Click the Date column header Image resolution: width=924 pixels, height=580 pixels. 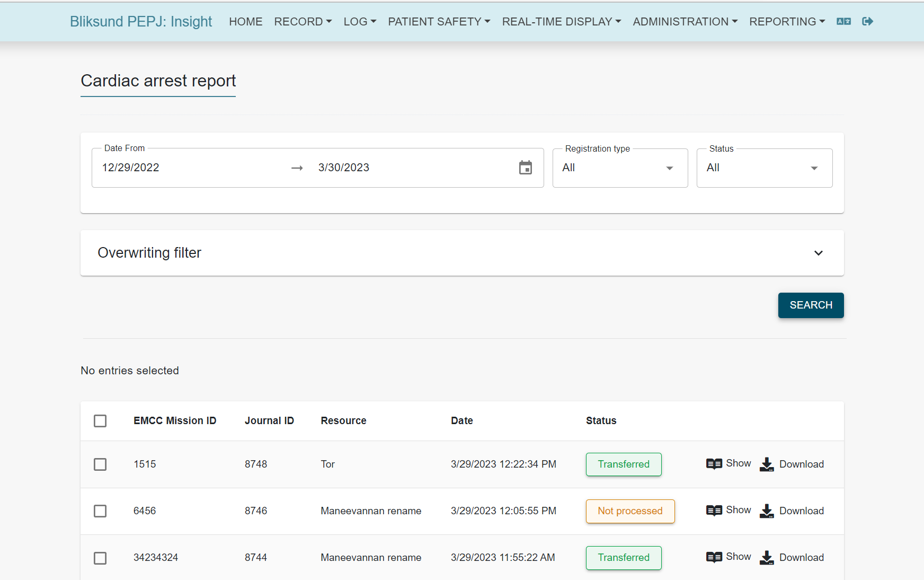click(x=462, y=421)
